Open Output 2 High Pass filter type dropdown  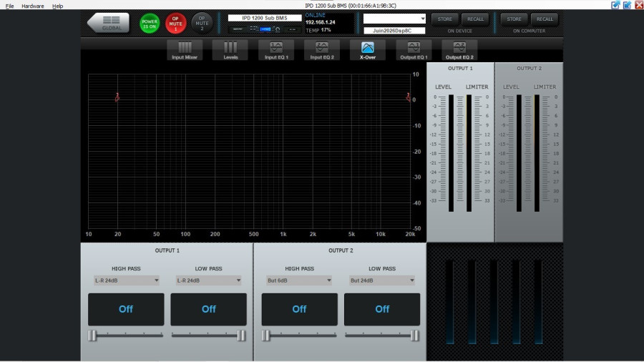[x=299, y=280]
